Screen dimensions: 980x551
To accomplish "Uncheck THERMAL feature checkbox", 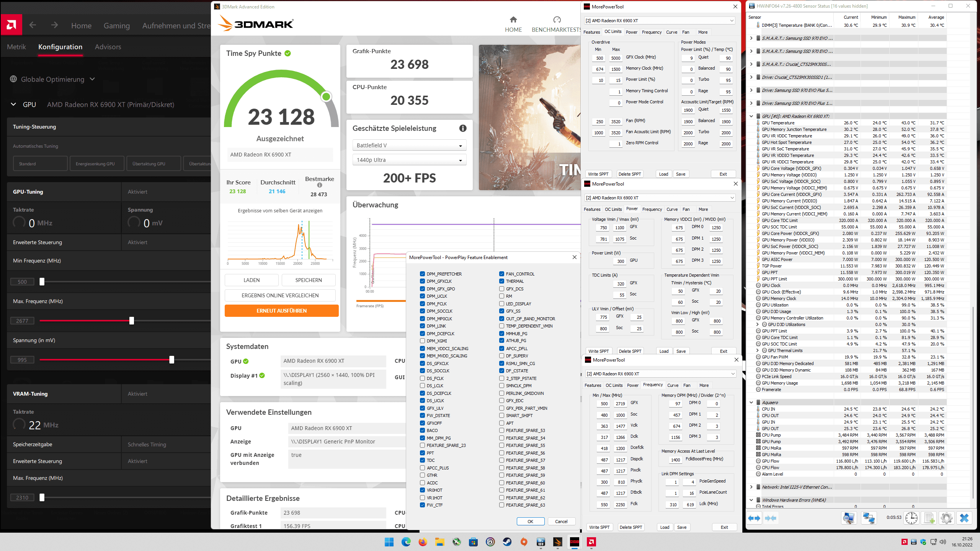I will point(501,281).
